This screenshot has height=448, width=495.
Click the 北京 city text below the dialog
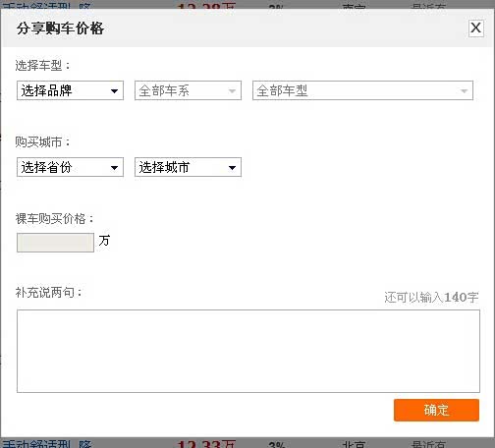pos(354,444)
